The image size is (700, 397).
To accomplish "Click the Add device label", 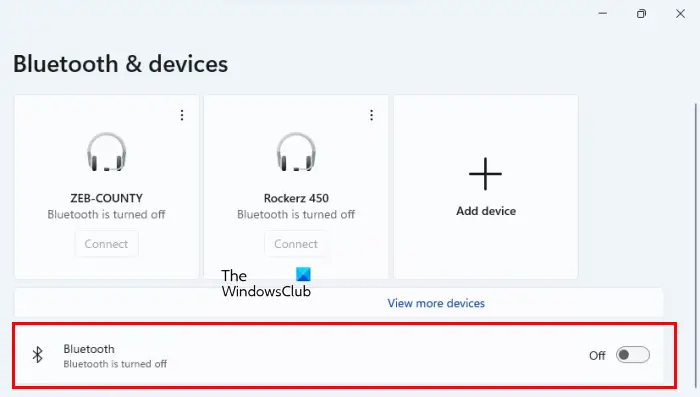I will click(x=486, y=211).
